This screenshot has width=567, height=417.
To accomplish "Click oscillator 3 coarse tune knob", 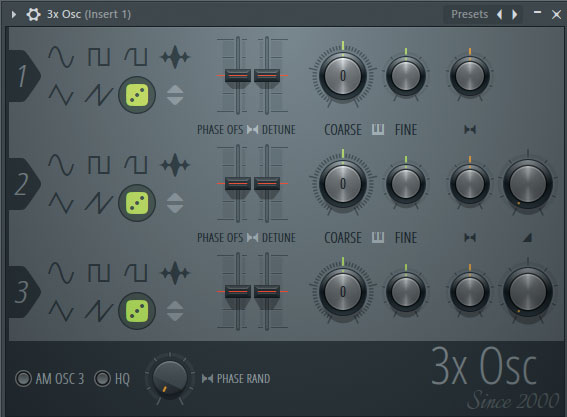I will pyautogui.click(x=343, y=291).
